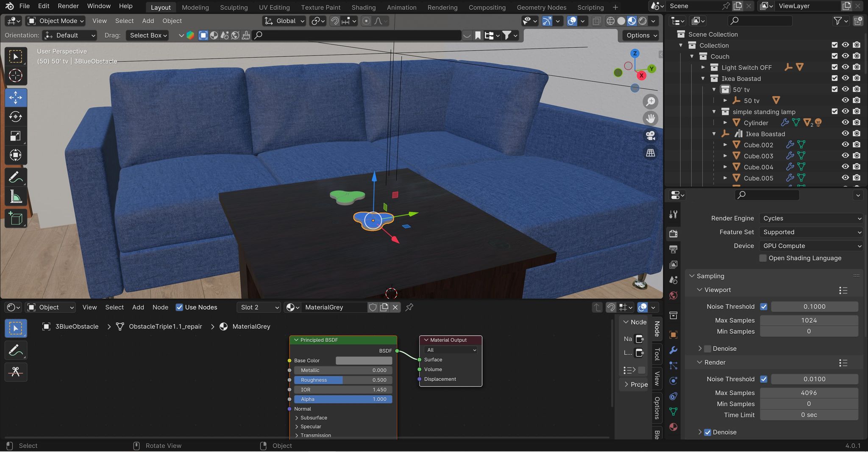The height and width of the screenshot is (452, 868).
Task: Activate the Rotate tool
Action: (x=16, y=116)
